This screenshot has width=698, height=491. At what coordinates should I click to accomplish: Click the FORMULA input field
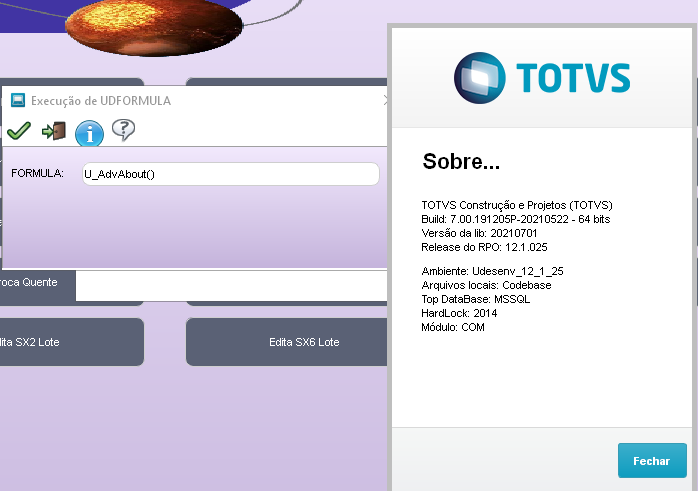click(230, 174)
